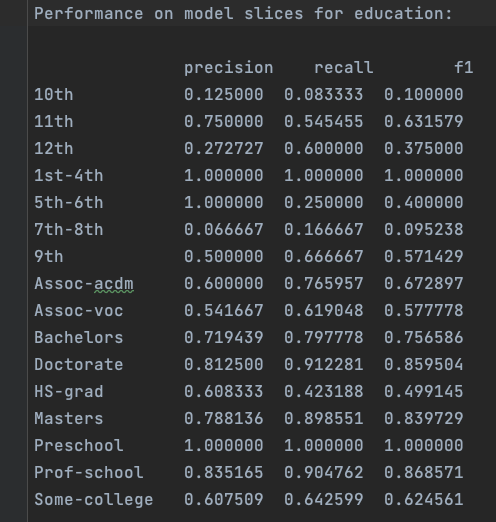496x522 pixels.
Task: Click the Masters f1 value 0.839729
Action: pyautogui.click(x=424, y=419)
